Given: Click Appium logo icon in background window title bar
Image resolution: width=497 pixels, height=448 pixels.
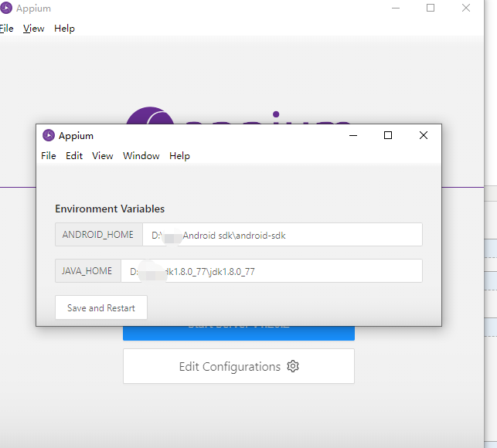Looking at the screenshot, I should point(6,8).
